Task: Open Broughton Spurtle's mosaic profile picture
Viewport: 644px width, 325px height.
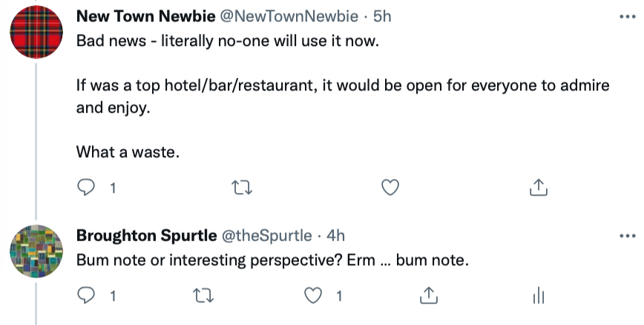Action: (x=36, y=251)
